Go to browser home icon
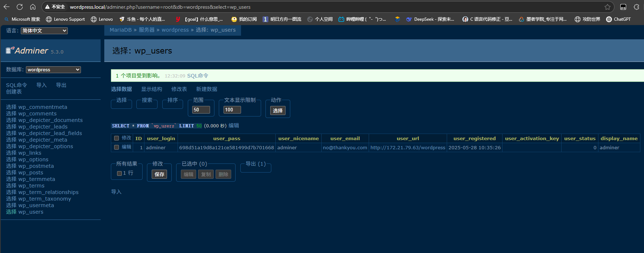This screenshot has width=644, height=253. click(33, 7)
